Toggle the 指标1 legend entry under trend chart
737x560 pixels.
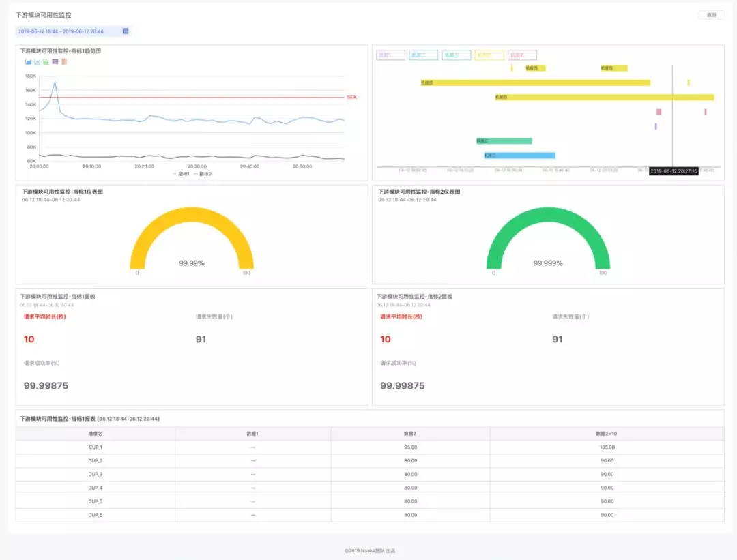pyautogui.click(x=181, y=174)
